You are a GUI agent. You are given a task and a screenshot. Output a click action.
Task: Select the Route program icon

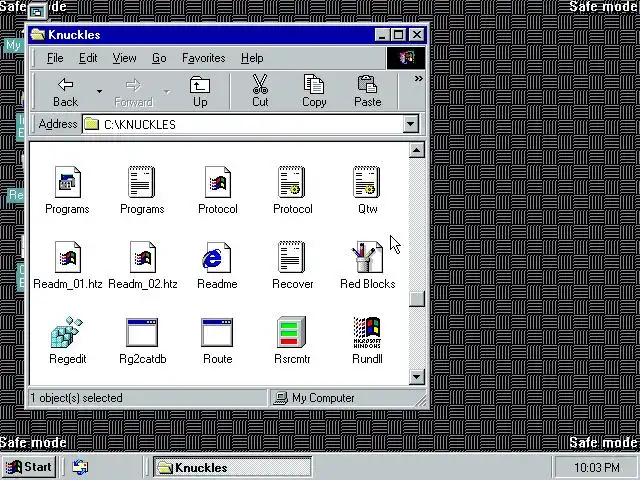pos(217,332)
